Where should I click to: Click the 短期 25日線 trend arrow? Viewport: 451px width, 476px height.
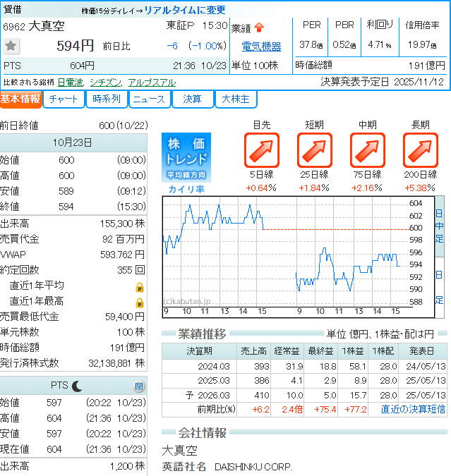315,150
